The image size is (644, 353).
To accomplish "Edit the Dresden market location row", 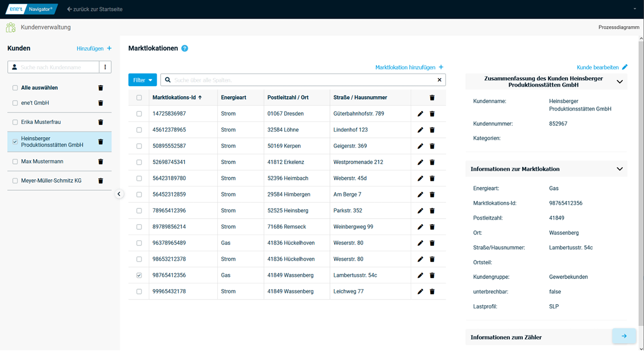I will click(421, 114).
